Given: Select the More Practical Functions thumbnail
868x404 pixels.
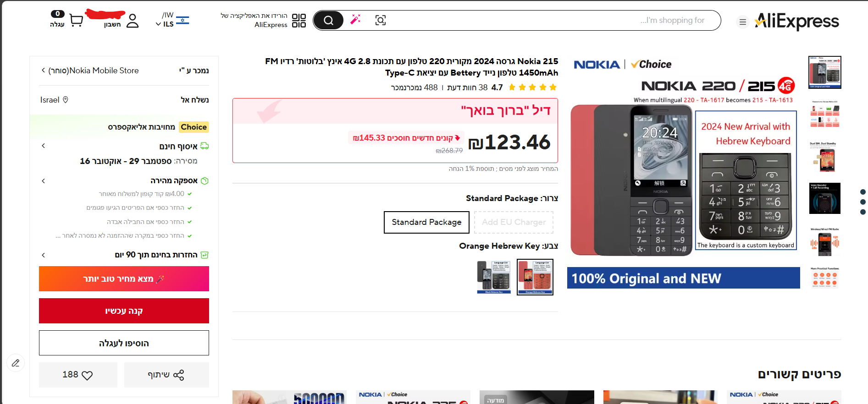Looking at the screenshot, I should (x=825, y=278).
